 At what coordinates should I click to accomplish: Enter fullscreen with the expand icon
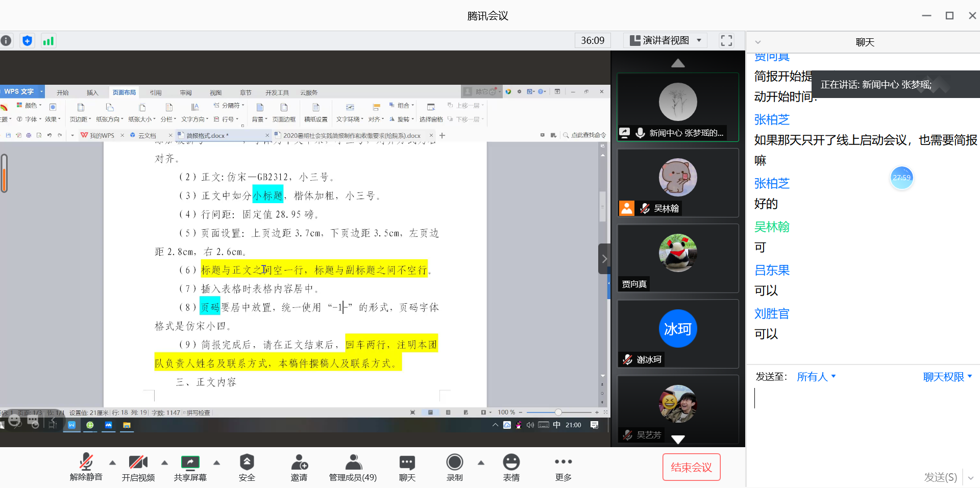[x=726, y=41]
